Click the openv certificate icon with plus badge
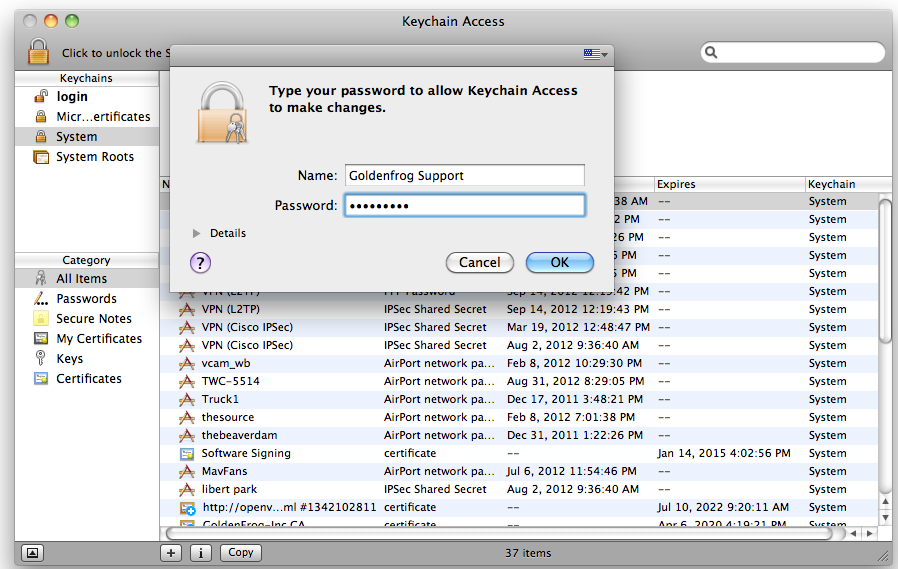 point(187,508)
